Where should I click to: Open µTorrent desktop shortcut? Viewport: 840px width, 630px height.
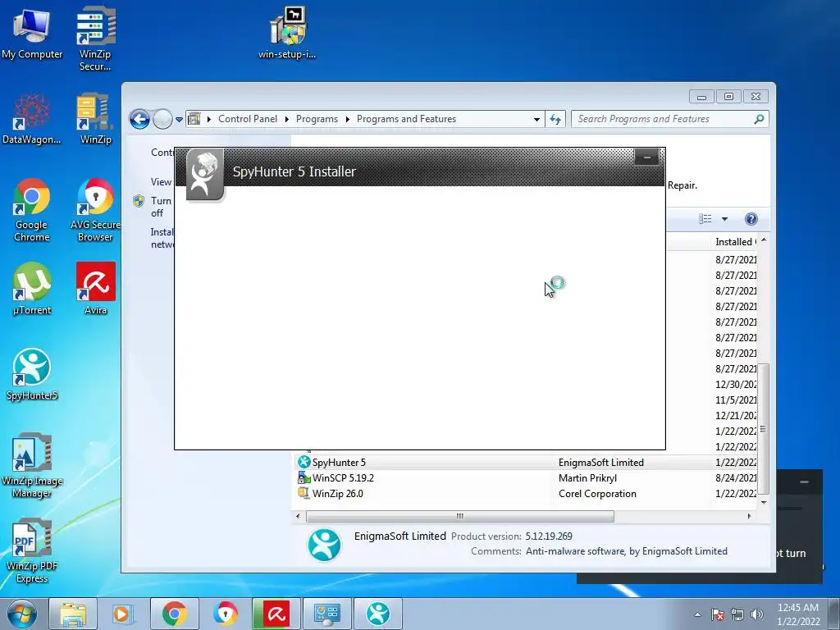(x=32, y=290)
